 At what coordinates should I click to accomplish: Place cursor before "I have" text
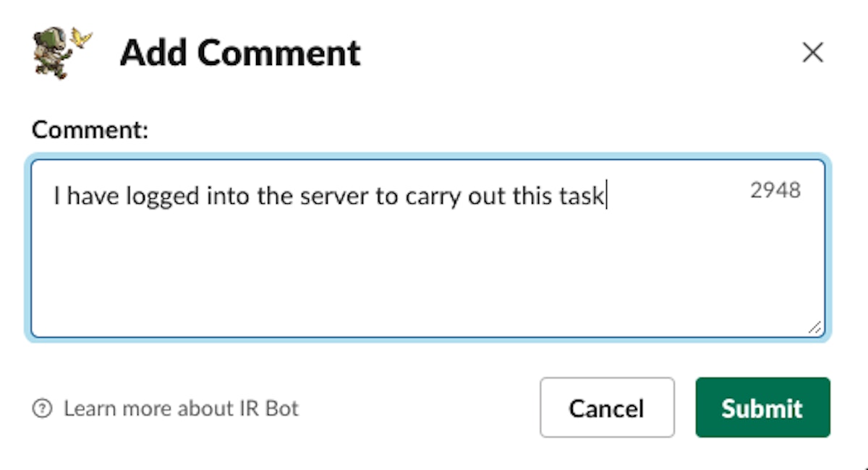point(54,196)
